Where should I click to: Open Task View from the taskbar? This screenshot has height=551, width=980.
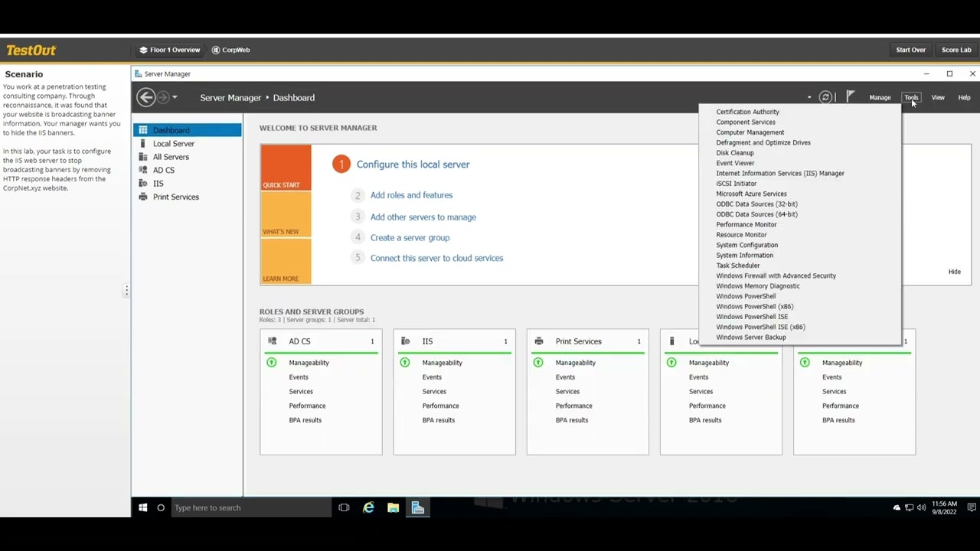tap(344, 507)
